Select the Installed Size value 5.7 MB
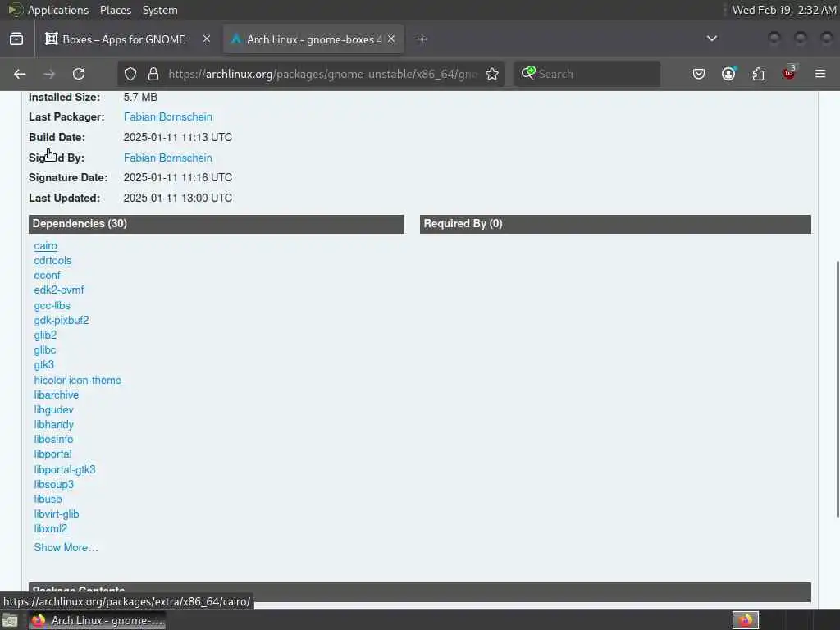Screen dimensions: 840x630 [x=140, y=98]
